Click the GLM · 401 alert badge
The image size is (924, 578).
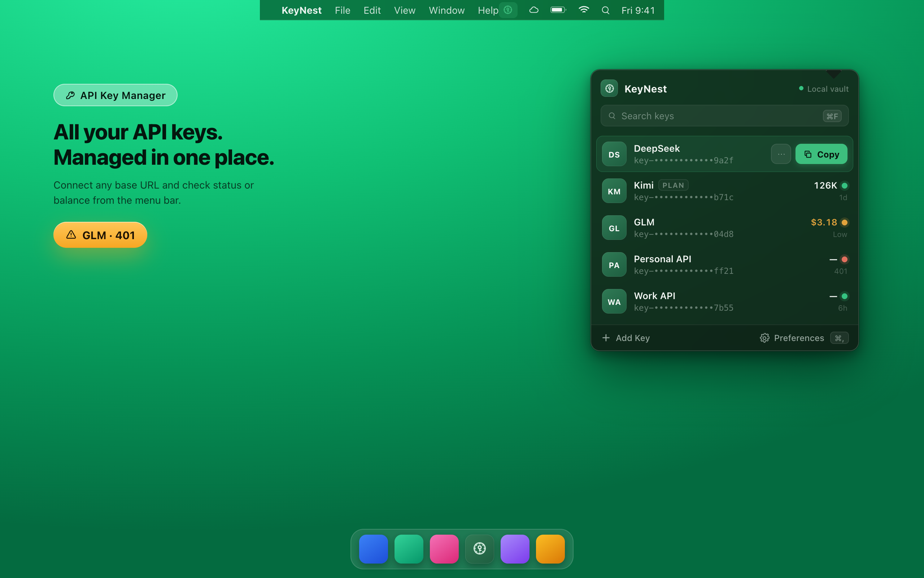100,235
